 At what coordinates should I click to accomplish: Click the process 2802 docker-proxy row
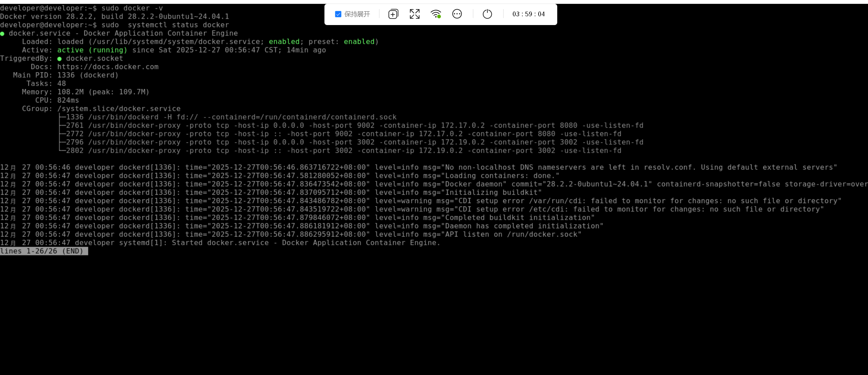[x=340, y=151]
